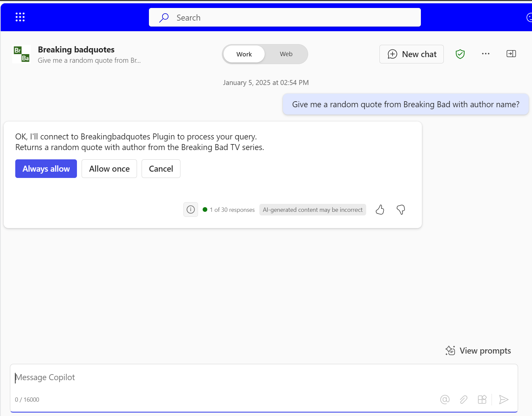
Task: Click the @ mention icon
Action: [x=445, y=399]
